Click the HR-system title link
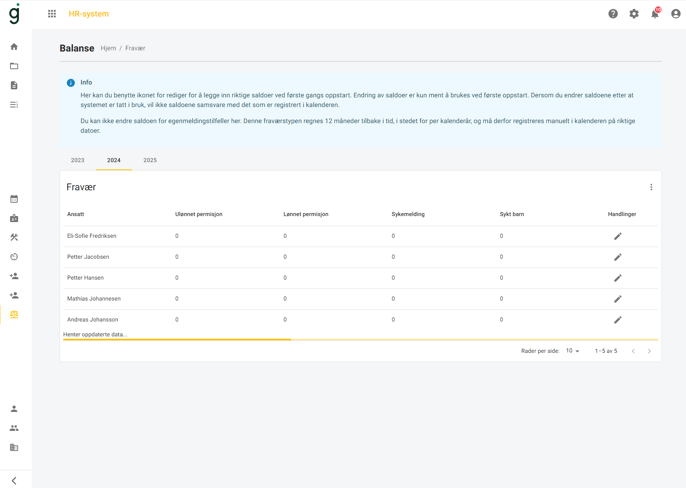Screen dimensions: 686x488 pos(89,14)
